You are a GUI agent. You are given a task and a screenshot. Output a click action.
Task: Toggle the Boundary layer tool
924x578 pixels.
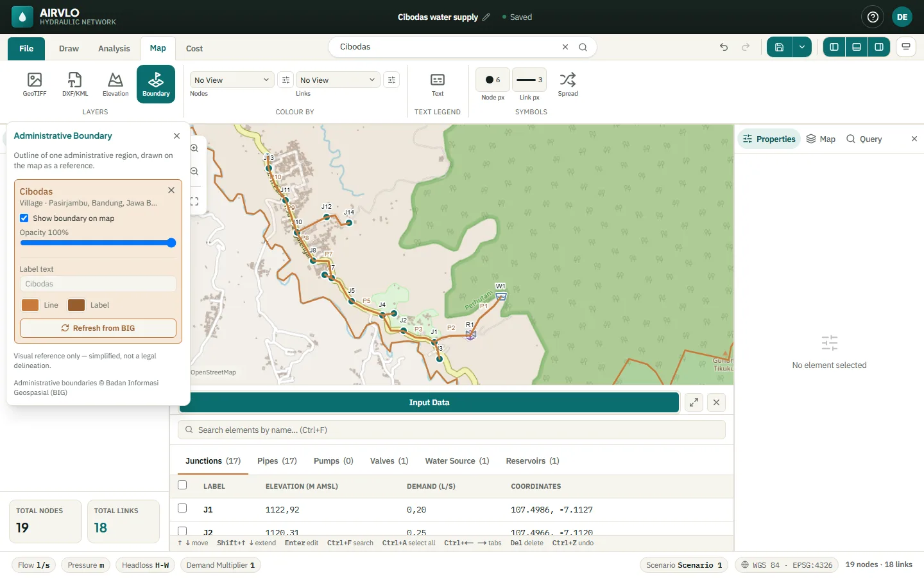[x=156, y=84]
